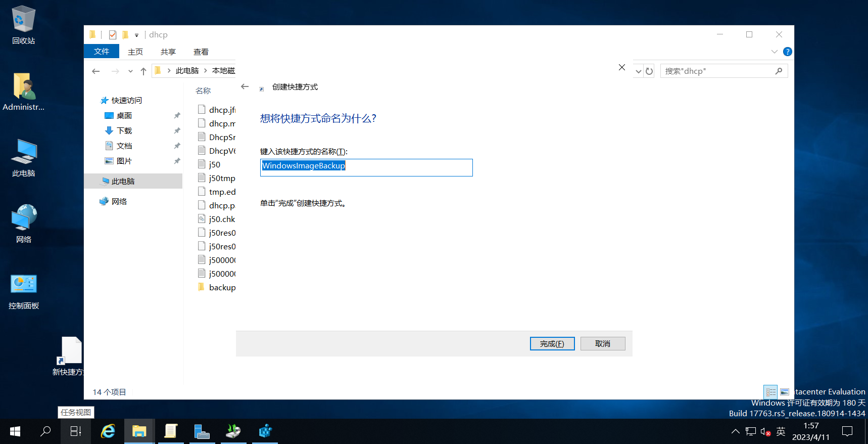Open the 文件 ribbon tab
The height and width of the screenshot is (444, 868).
point(102,52)
